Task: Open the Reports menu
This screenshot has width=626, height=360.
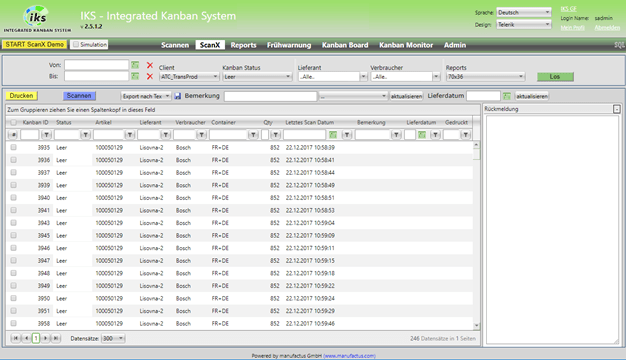Action: click(244, 45)
